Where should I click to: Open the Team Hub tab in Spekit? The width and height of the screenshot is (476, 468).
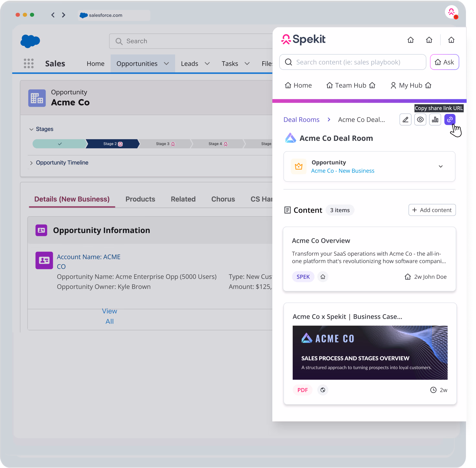coord(351,85)
